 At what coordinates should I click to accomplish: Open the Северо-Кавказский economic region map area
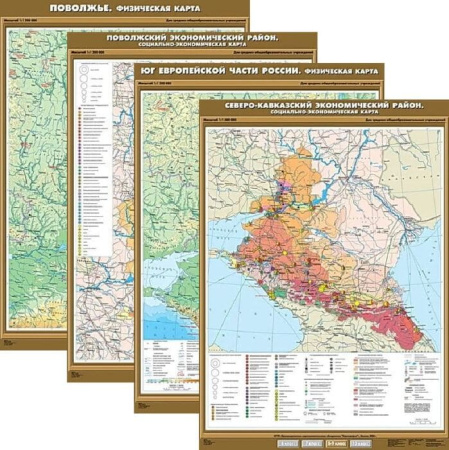(324, 240)
